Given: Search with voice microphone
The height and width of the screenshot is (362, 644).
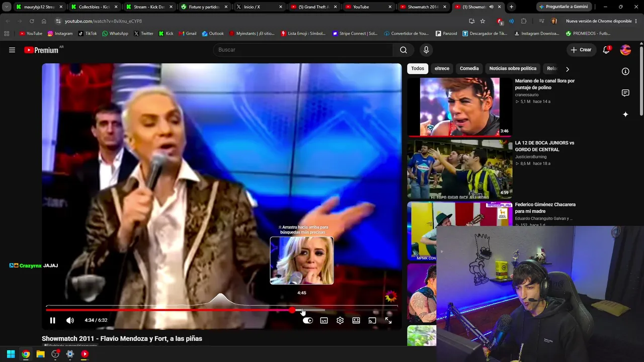Looking at the screenshot, I should click(x=426, y=50).
